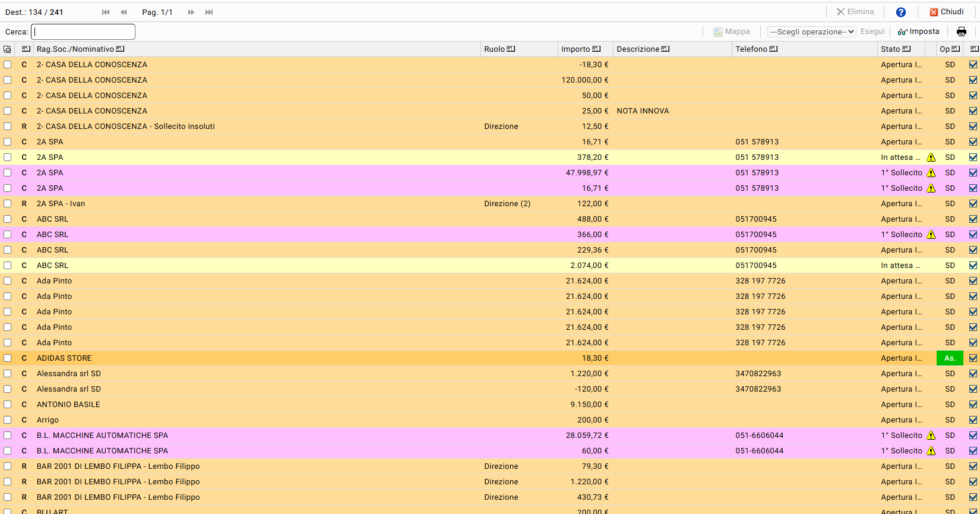The height and width of the screenshot is (514, 980).
Task: Click warning icon on 2A SPA 47.998,97 € row
Action: tap(931, 173)
